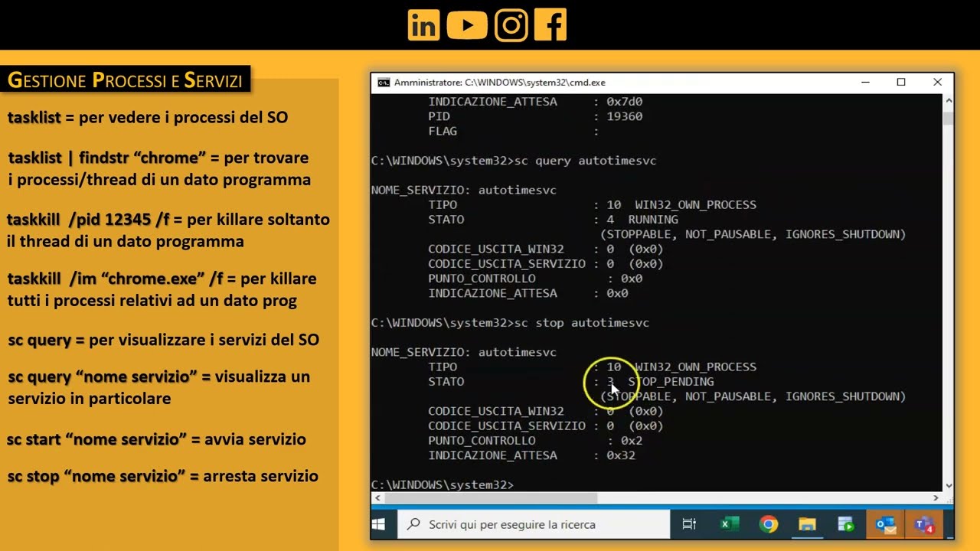Maximize the cmd.exe window

(x=901, y=83)
